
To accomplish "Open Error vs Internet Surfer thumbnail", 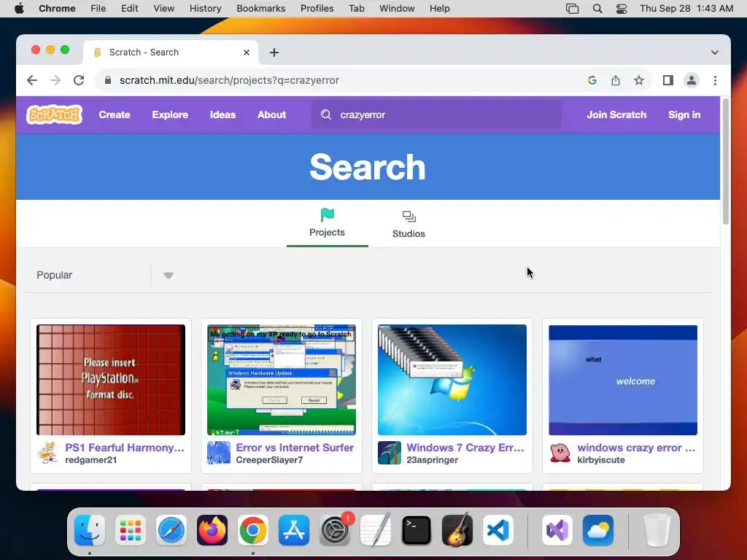I will pyautogui.click(x=282, y=380).
